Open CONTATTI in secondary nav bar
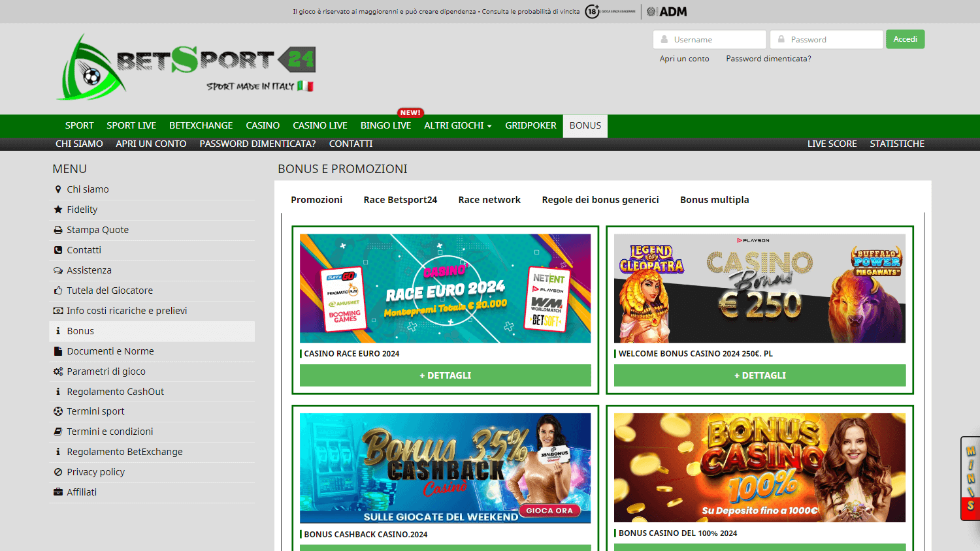This screenshot has width=980, height=551. tap(351, 144)
